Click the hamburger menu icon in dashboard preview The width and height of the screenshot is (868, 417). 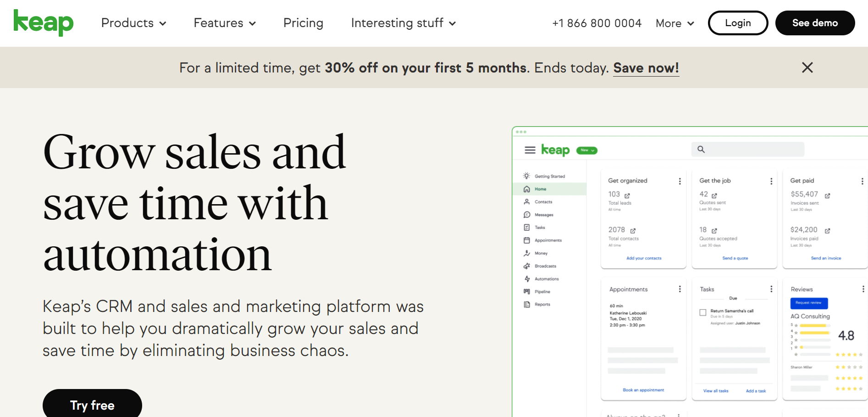(x=530, y=150)
